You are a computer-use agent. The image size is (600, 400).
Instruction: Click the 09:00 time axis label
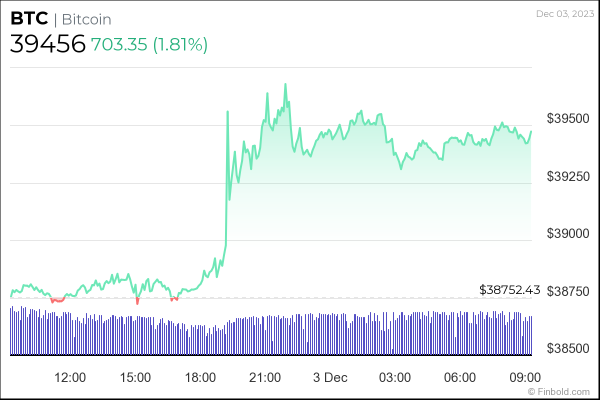click(x=524, y=377)
